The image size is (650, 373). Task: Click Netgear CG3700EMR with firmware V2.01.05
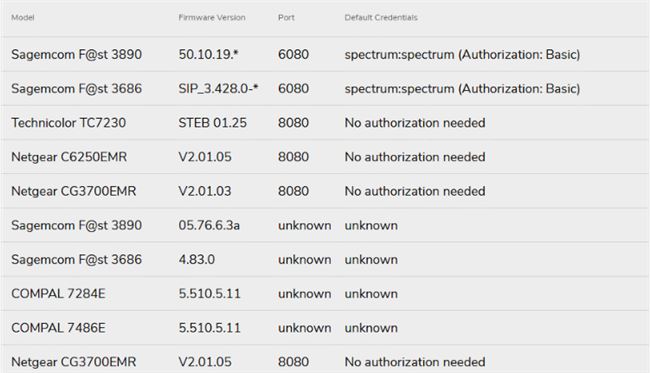[x=74, y=362]
